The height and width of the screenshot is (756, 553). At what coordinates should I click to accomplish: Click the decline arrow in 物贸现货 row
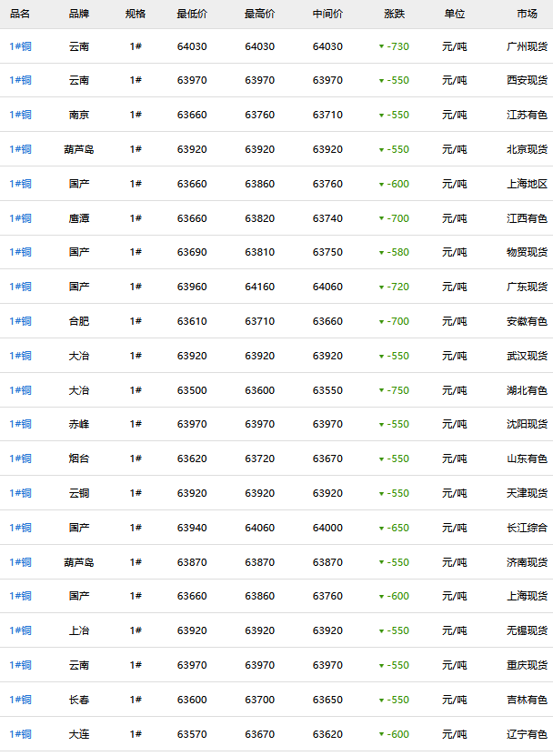click(381, 253)
